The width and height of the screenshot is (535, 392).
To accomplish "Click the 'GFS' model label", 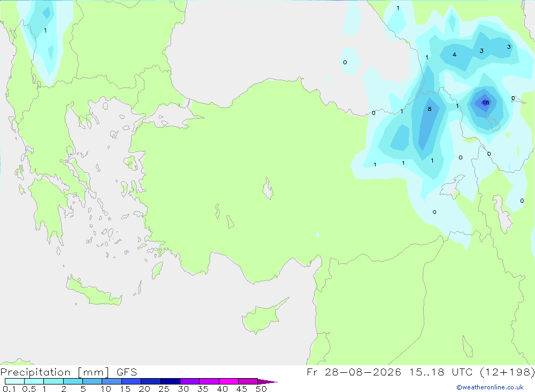I will tap(127, 372).
